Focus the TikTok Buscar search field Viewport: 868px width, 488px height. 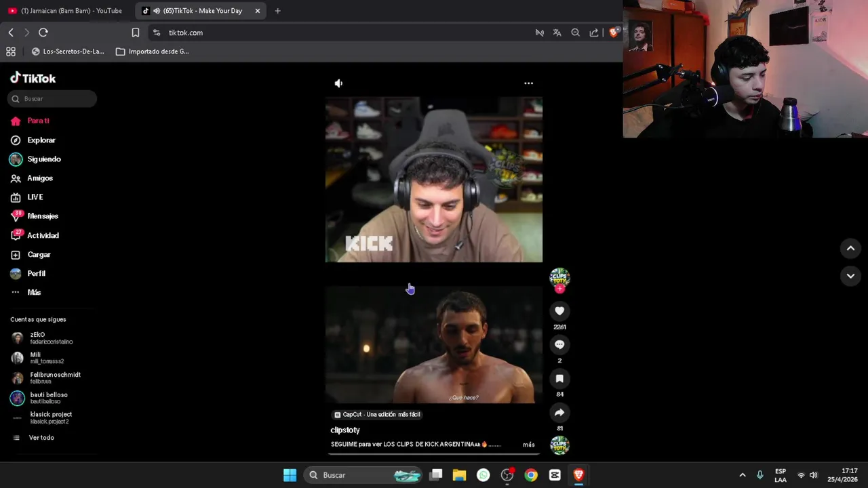[52, 99]
